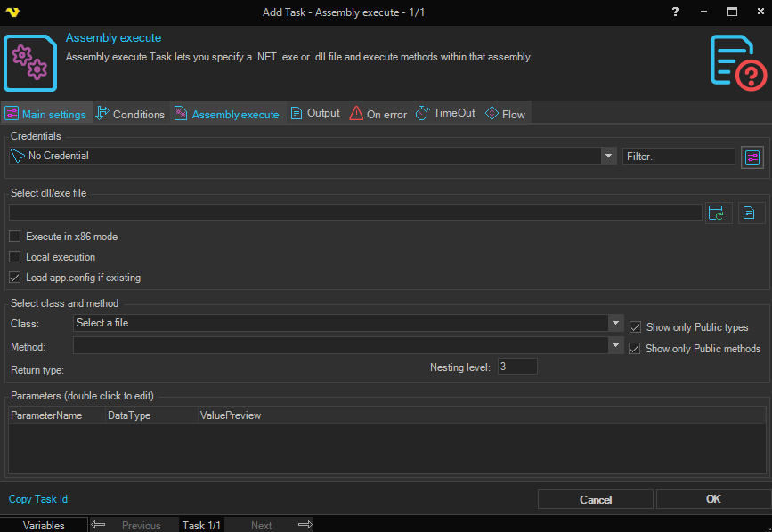Click the Copy Task Id link
This screenshot has width=772, height=532.
(38, 499)
